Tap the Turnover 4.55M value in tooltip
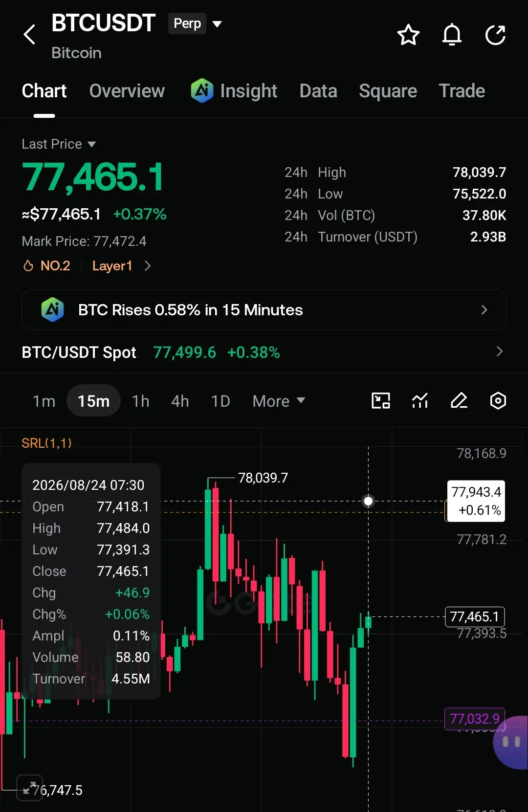528x812 pixels. (131, 679)
